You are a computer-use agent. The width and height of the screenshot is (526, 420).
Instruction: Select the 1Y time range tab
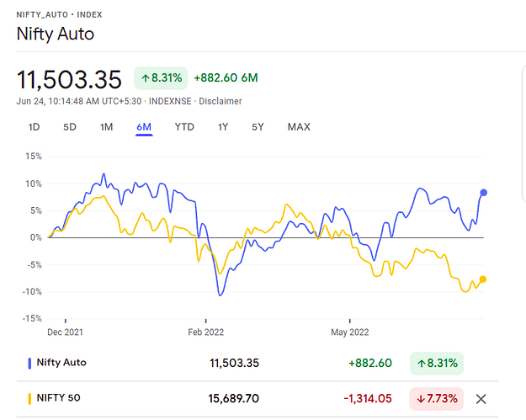tap(223, 127)
